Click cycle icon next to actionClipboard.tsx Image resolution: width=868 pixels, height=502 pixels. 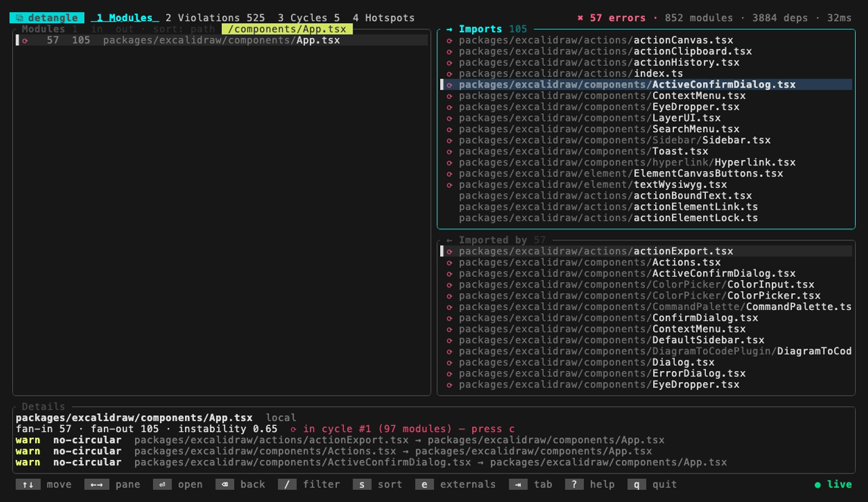(449, 52)
